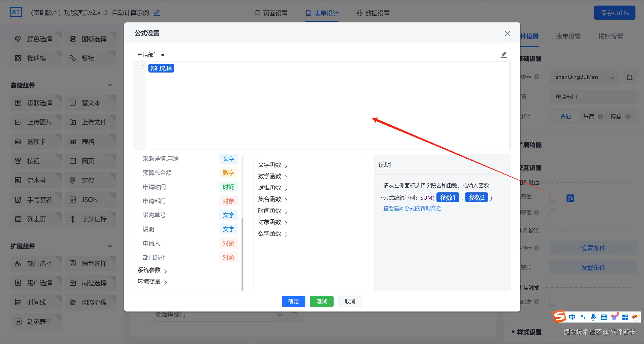Select the 选项卡 component
Image resolution: width=644 pixels, height=344 pixels.
click(x=36, y=142)
